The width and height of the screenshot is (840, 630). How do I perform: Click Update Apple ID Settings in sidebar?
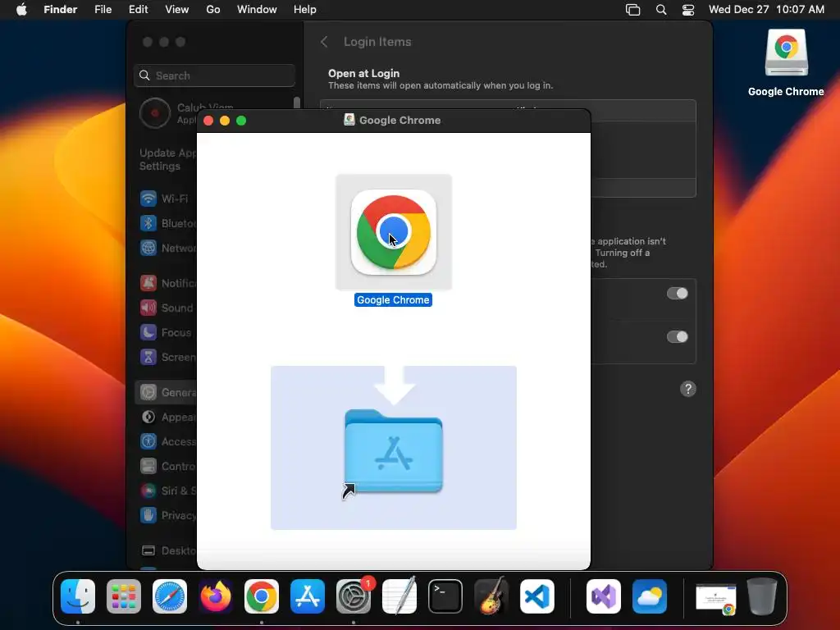pos(167,160)
